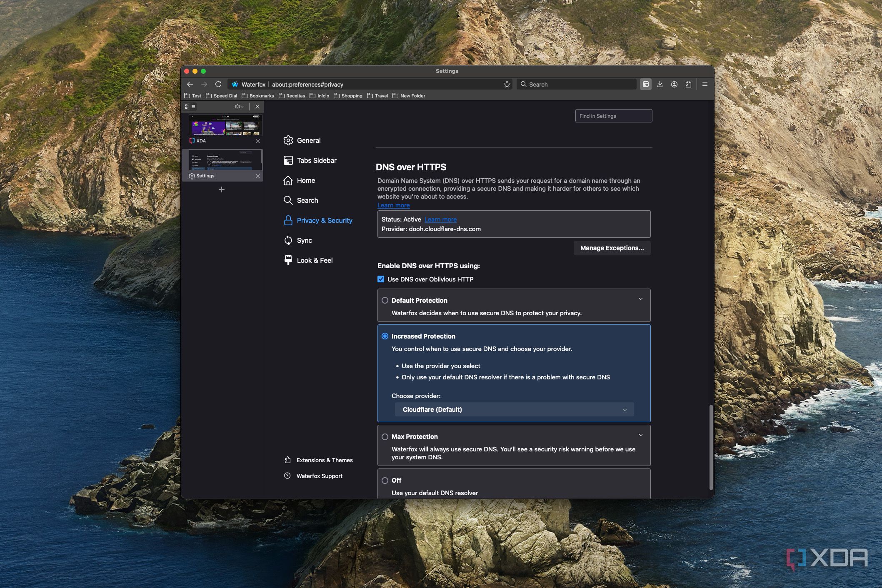The image size is (882, 588).
Task: Open the Shopping bookmarks folder
Action: [x=348, y=96]
